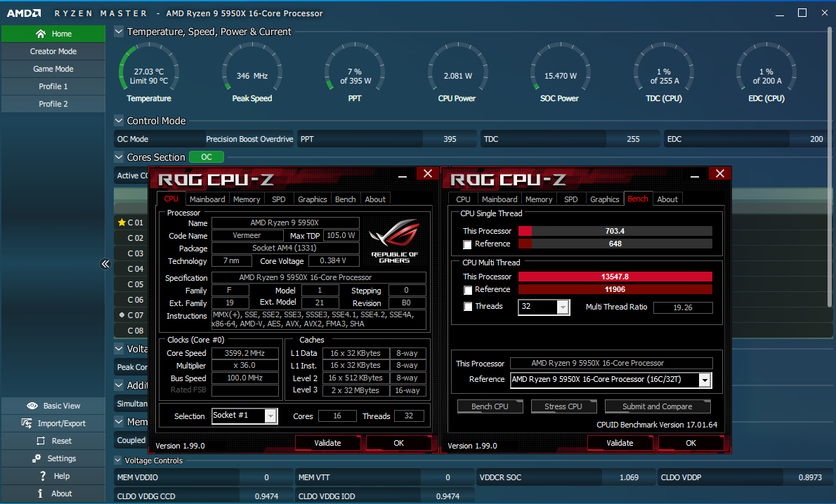Click the Help question mark icon

point(43,476)
